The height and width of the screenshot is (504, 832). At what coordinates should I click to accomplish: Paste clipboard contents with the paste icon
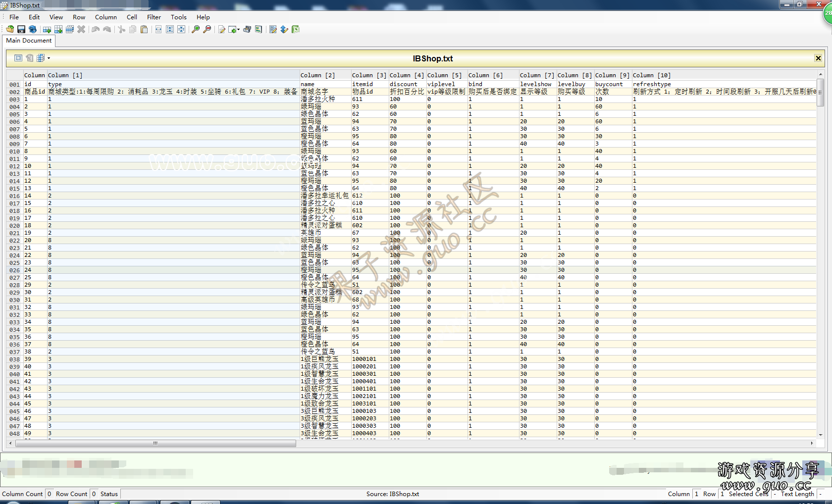pos(144,29)
